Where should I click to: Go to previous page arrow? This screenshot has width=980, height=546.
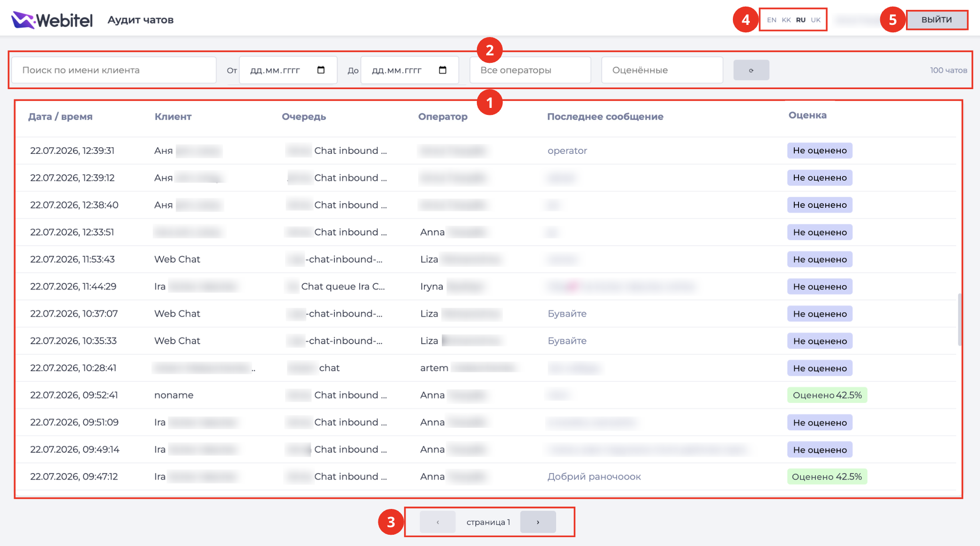click(x=437, y=522)
